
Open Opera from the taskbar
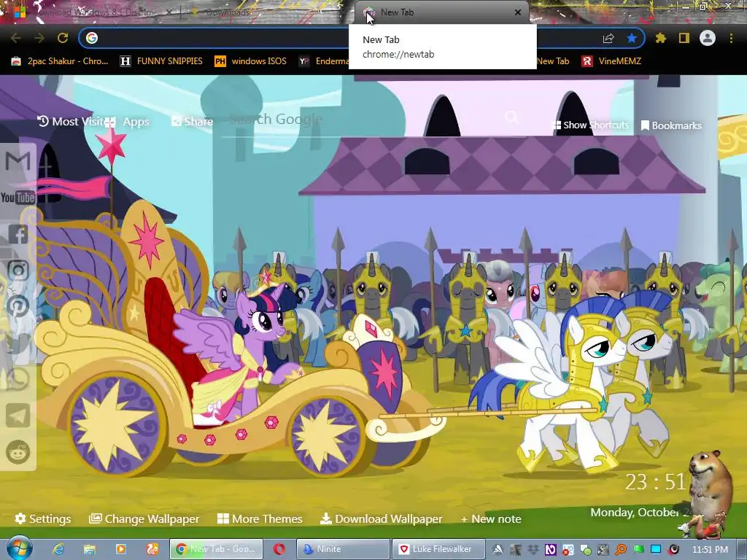[279, 549]
